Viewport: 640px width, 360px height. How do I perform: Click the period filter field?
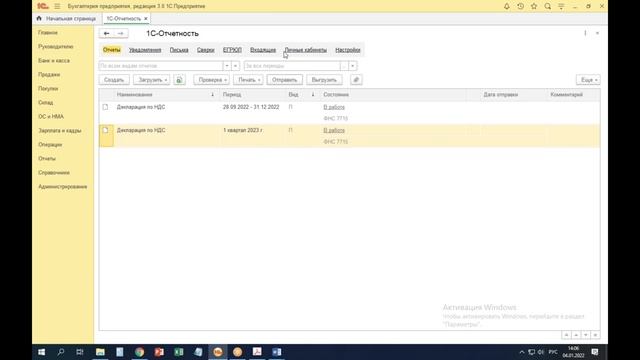(x=292, y=66)
